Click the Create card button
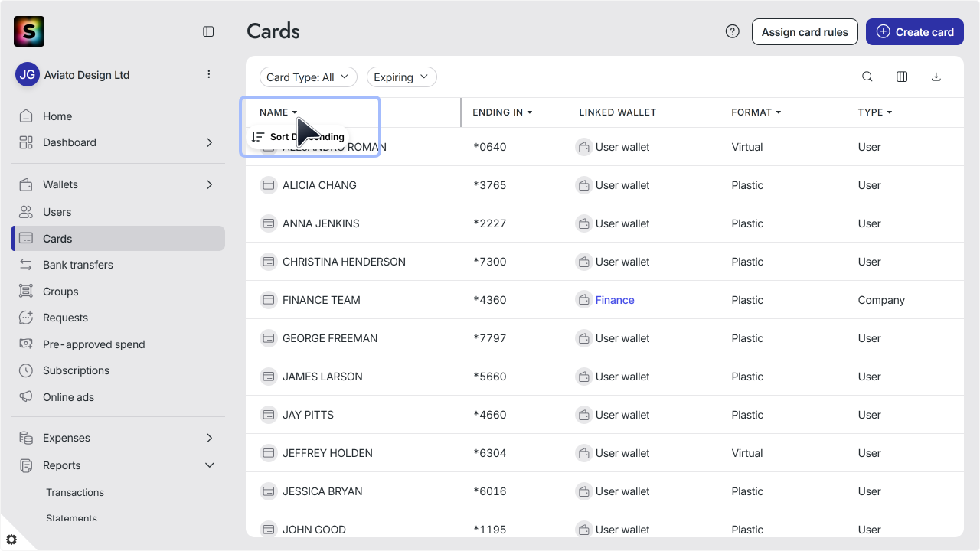The width and height of the screenshot is (980, 551). coord(915,31)
